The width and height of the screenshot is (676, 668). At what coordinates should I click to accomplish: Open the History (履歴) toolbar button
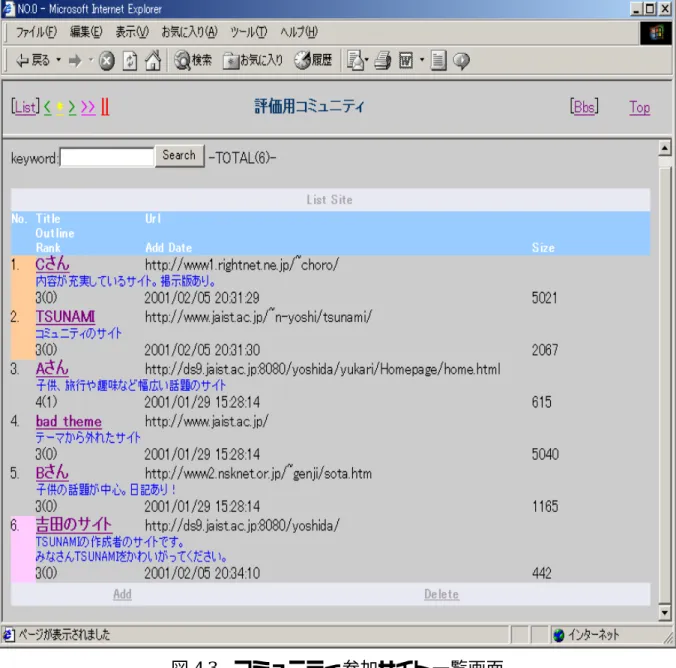click(313, 60)
